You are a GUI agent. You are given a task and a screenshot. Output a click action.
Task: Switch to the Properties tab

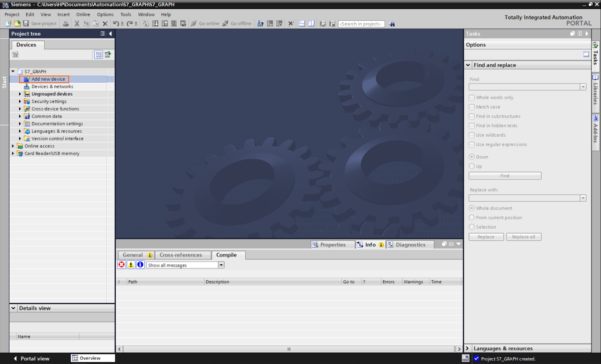pyautogui.click(x=333, y=245)
